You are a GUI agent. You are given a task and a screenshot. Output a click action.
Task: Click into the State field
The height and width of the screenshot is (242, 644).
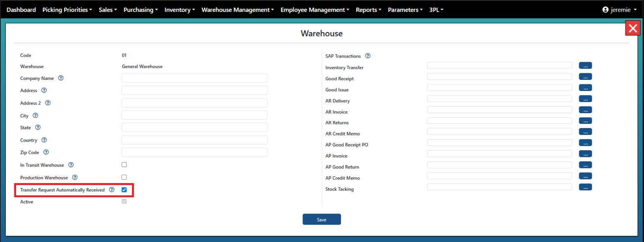(195, 128)
